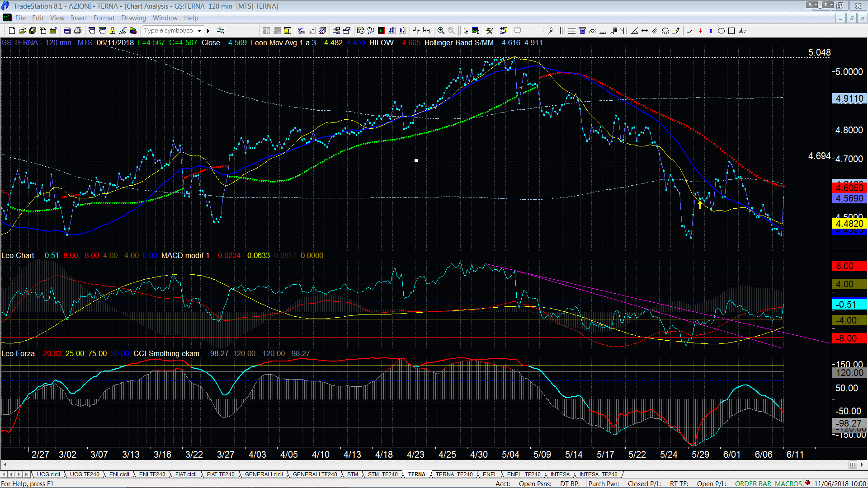The width and height of the screenshot is (868, 488).
Task: Click the horizontal scrollbar right arrow
Action: click(863, 465)
